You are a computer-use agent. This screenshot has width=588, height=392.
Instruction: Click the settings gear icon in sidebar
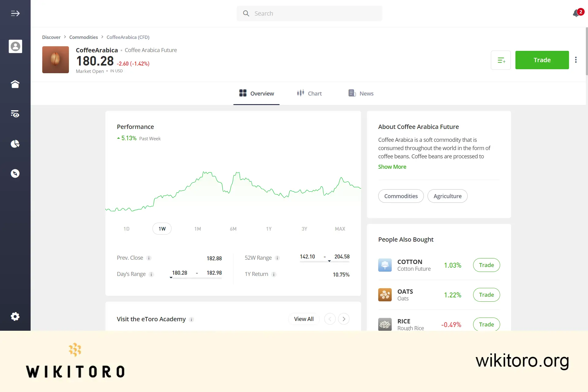pyautogui.click(x=15, y=316)
